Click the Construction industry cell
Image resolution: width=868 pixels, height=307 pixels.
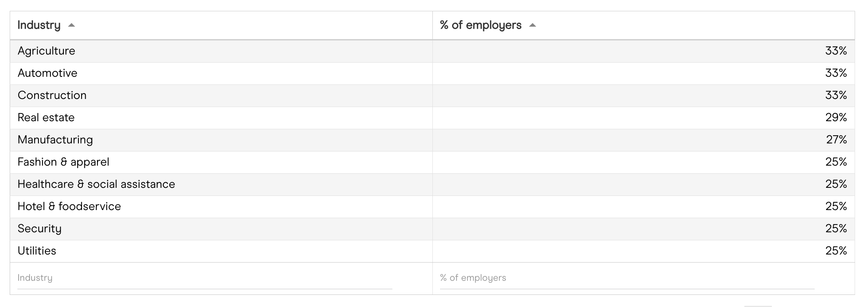(52, 95)
